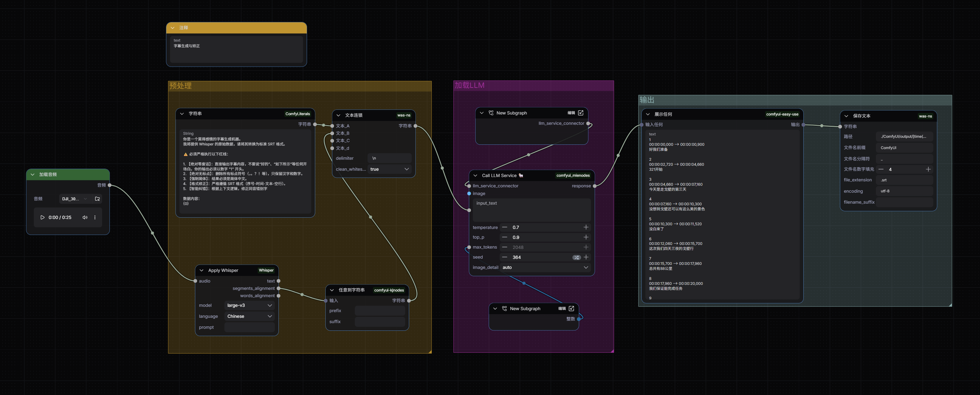Open the bottom New Subgraph edit icon
980x395 pixels.
pos(571,308)
